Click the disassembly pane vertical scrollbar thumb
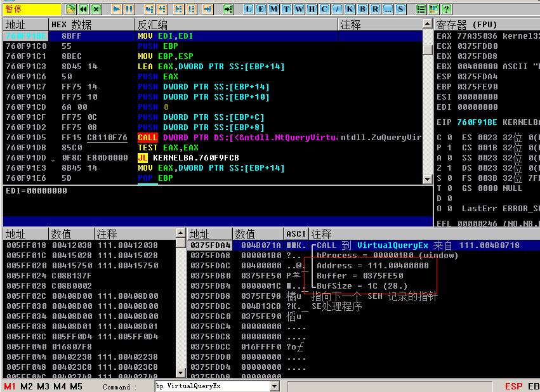540x392 pixels. point(428,50)
